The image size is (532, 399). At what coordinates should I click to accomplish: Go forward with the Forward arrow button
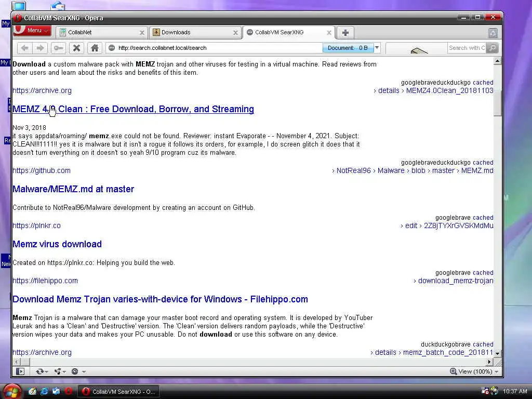[41, 48]
